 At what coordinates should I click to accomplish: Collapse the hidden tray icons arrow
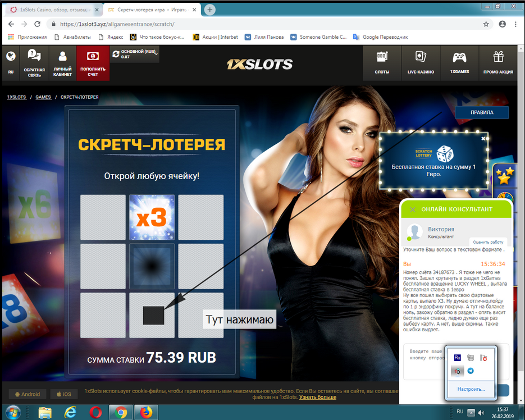(x=471, y=412)
